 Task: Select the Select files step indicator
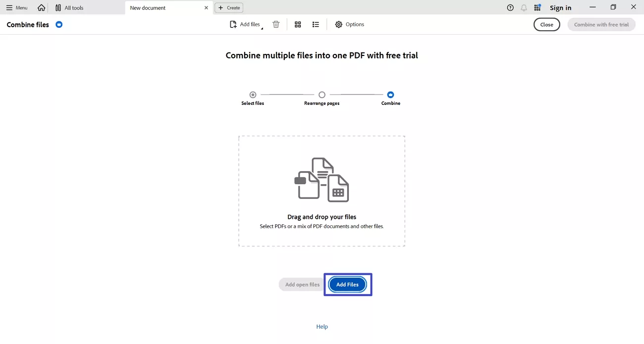tap(253, 95)
